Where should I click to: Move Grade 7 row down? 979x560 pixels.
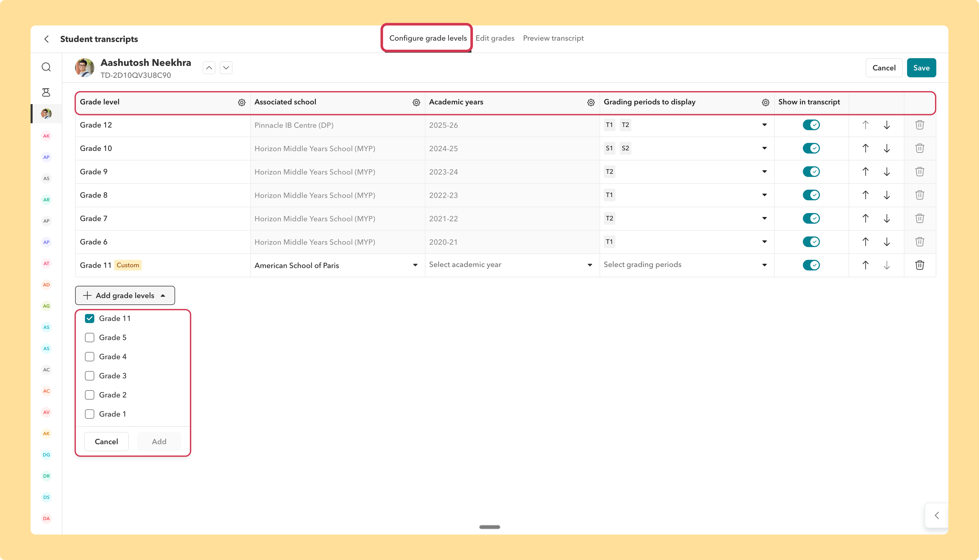pyautogui.click(x=887, y=219)
